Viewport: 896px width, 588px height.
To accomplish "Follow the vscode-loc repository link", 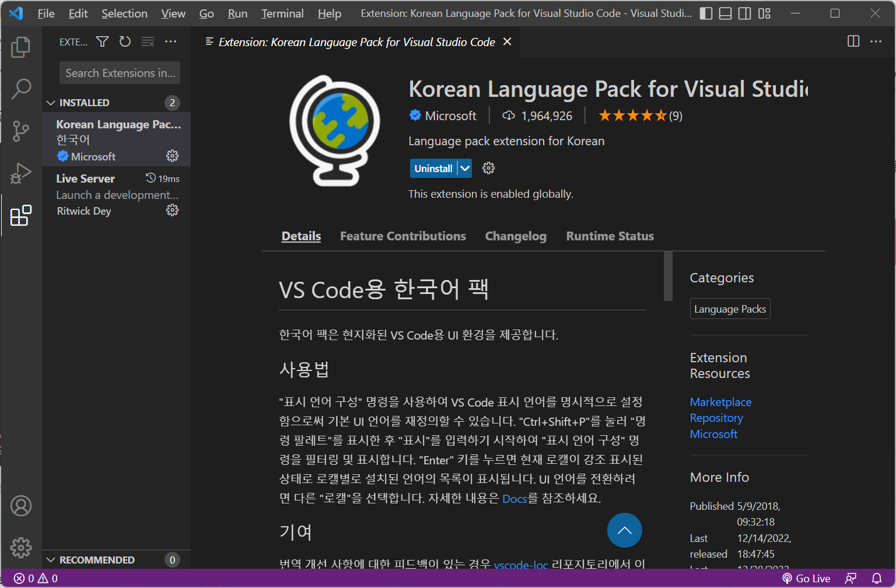I will point(521,564).
